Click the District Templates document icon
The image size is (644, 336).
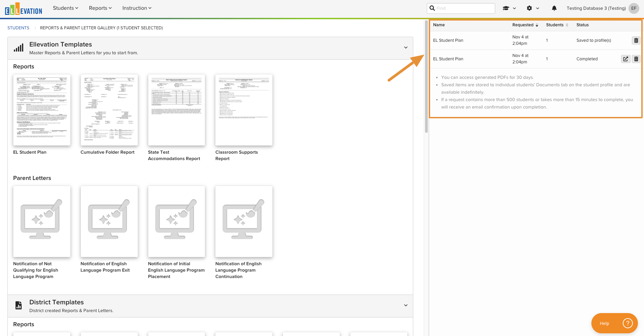(19, 305)
